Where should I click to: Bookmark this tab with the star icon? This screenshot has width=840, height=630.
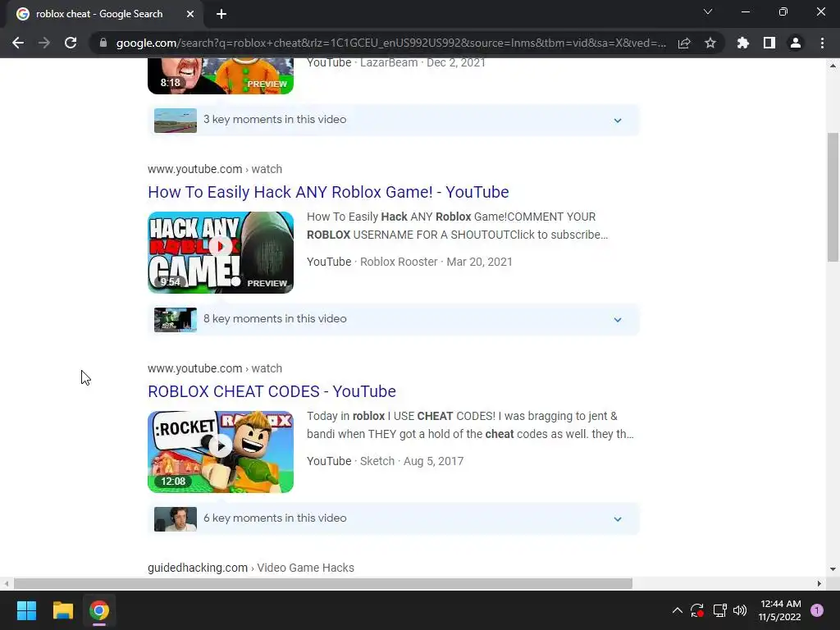pyautogui.click(x=710, y=43)
